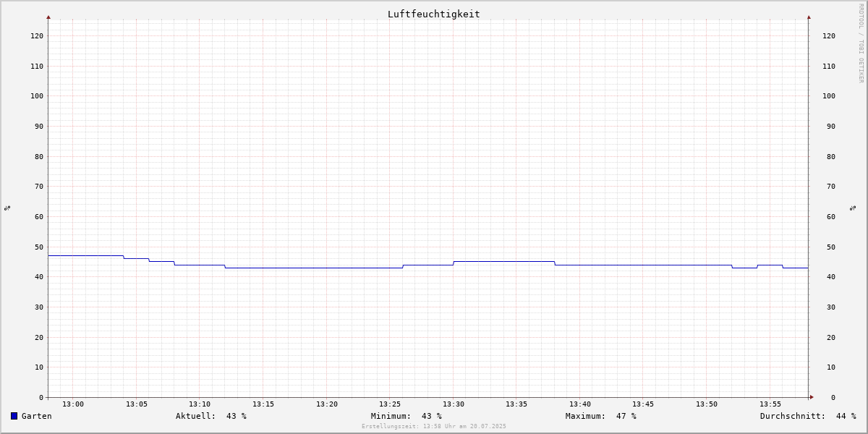Click the 13:55 time axis label

(x=770, y=404)
